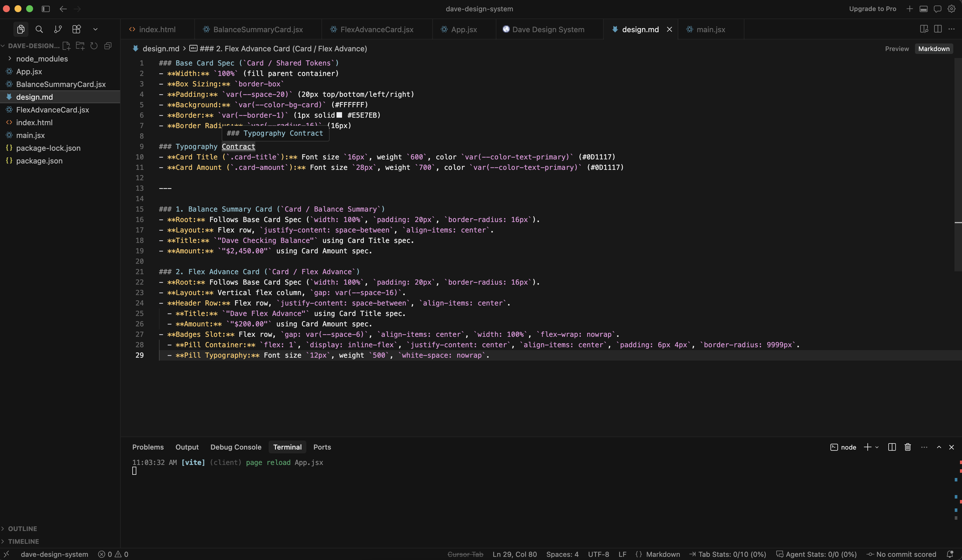Maximize the panel with the up chevron
This screenshot has height=560, width=962.
pos(939,447)
